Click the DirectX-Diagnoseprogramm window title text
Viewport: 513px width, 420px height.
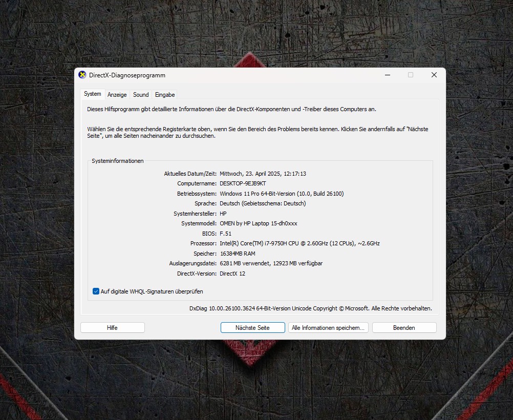coord(127,75)
